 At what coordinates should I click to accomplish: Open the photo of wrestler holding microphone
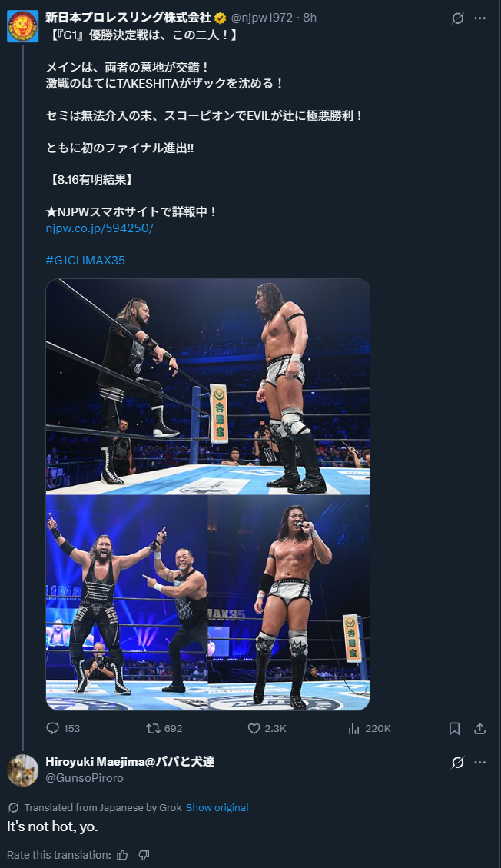point(289,603)
